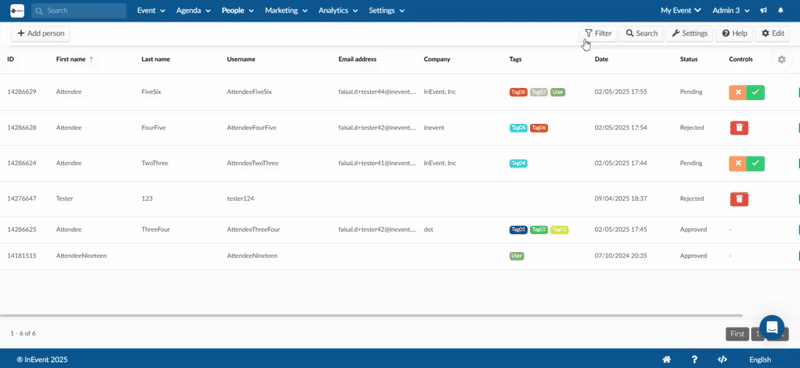Open the Admin 3 account dropdown

coord(731,10)
